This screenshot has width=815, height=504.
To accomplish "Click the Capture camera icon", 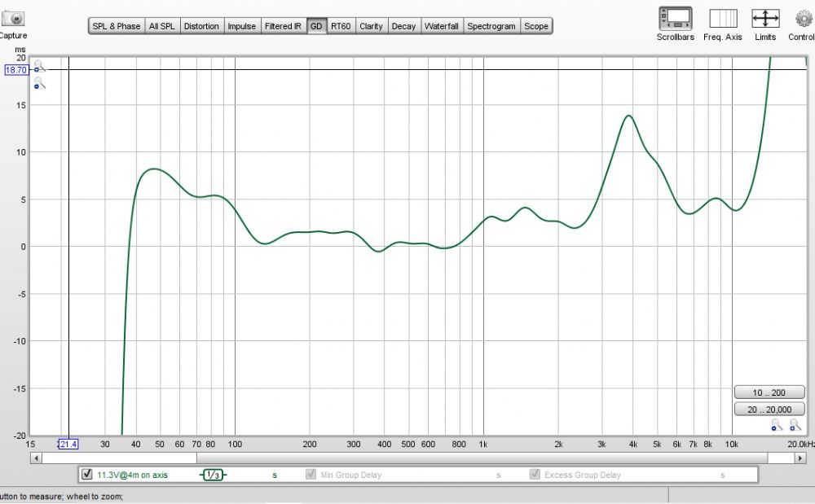I will pyautogui.click(x=13, y=18).
